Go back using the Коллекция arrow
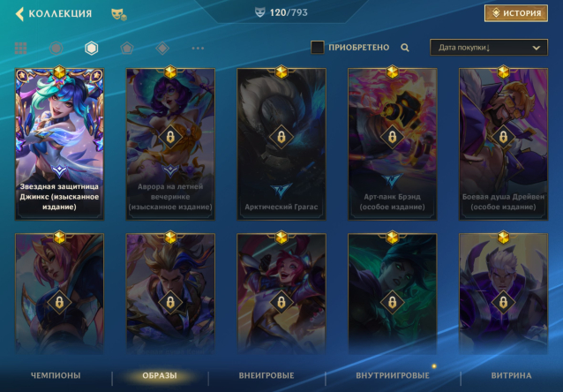The image size is (563, 392). coord(19,13)
